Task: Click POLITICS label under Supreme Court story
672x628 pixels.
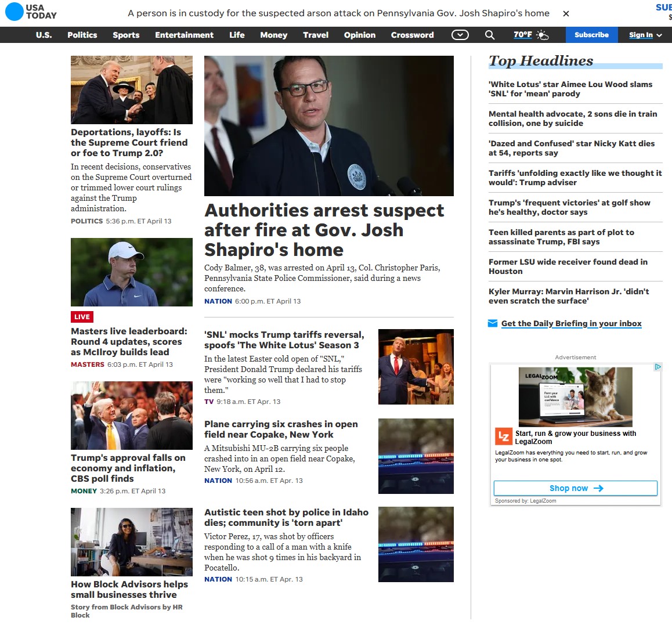Action: click(86, 221)
